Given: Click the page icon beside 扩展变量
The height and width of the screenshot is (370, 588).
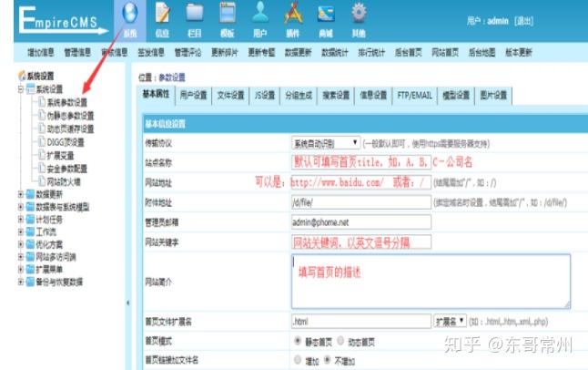Looking at the screenshot, I should pyautogui.click(x=42, y=155).
